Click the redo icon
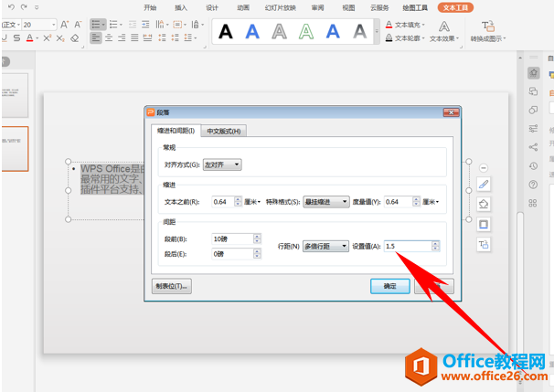Screen dimensions: 554x392 click(x=24, y=7)
